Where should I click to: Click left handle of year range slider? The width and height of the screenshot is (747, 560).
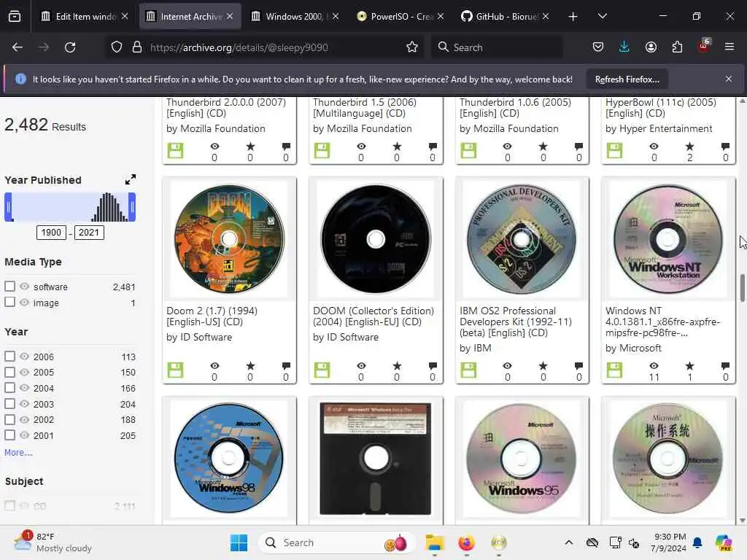tap(8, 207)
